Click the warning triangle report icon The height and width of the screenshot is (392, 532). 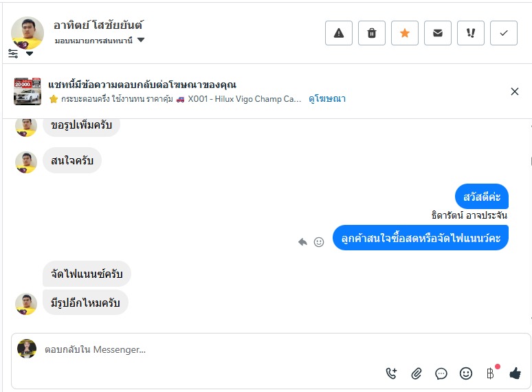[339, 33]
